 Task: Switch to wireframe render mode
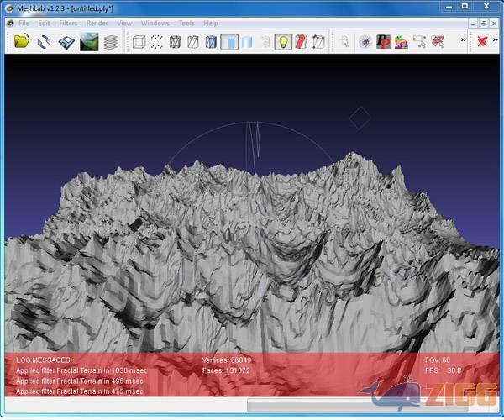176,40
